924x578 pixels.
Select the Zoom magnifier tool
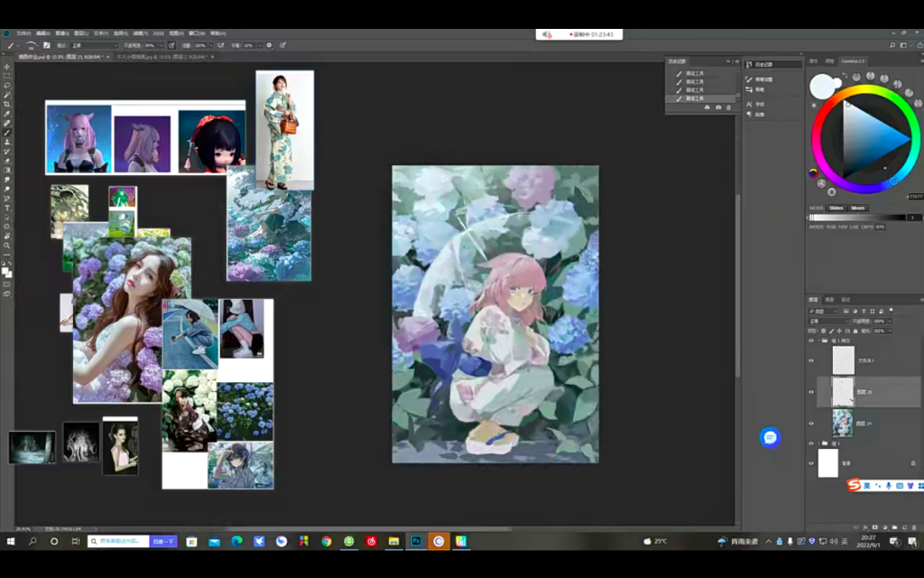click(x=7, y=245)
